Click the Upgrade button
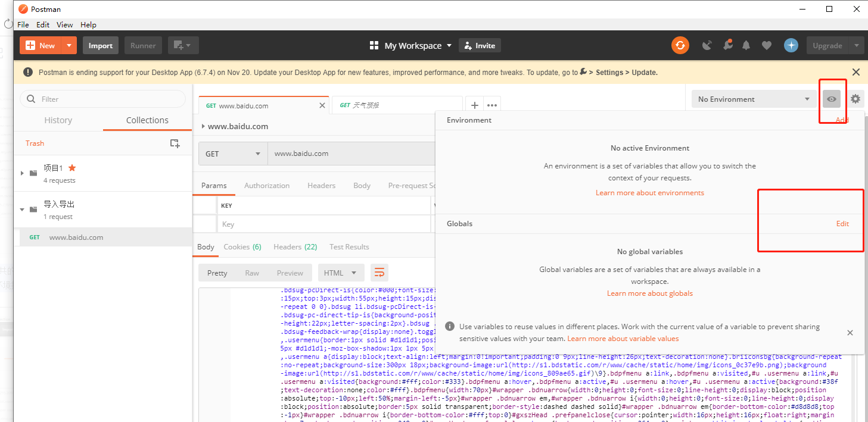 [x=827, y=46]
